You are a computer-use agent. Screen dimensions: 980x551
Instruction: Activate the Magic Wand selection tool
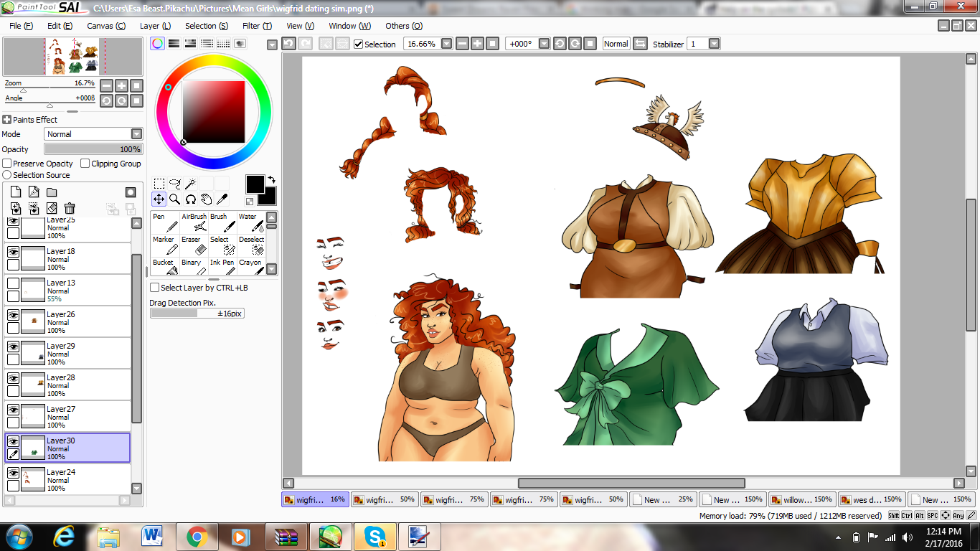click(191, 184)
